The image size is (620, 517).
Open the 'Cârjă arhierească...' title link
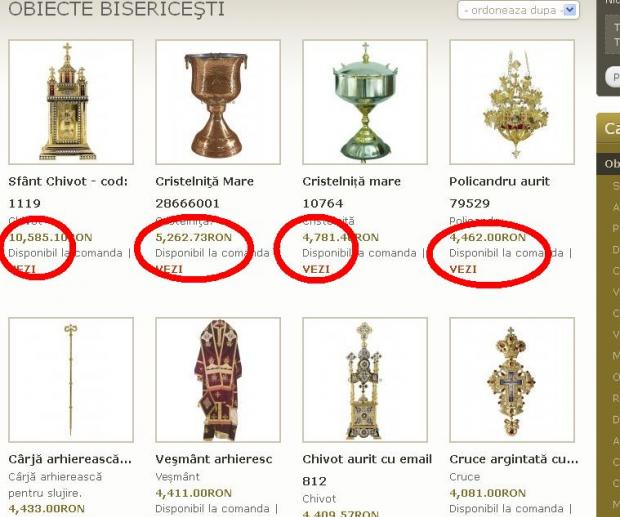70,459
